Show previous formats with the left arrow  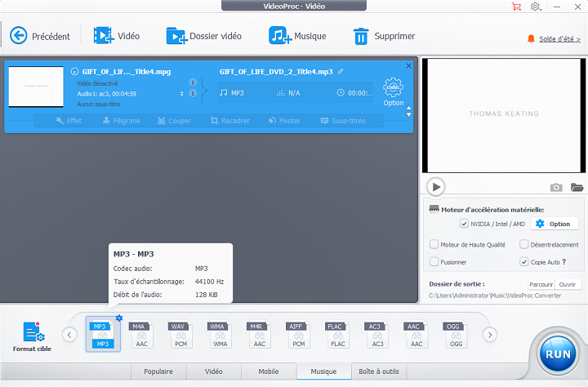(69, 335)
